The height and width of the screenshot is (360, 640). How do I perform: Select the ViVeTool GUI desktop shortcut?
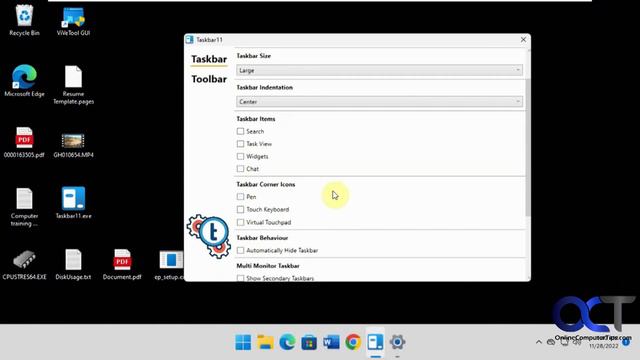click(x=73, y=20)
